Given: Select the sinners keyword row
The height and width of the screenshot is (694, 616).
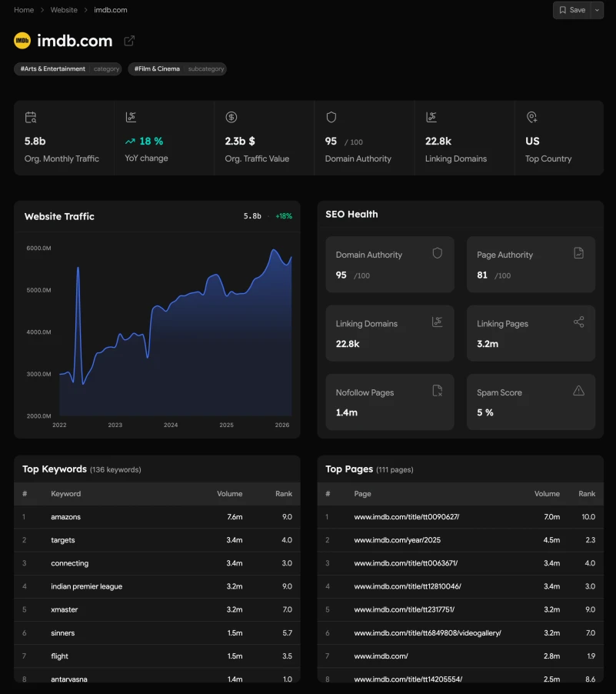Looking at the screenshot, I should (157, 633).
